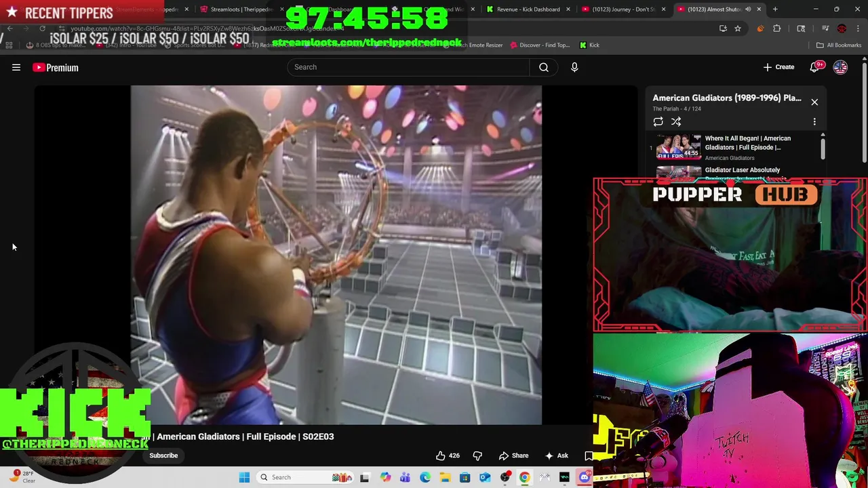
Task: Close the American Gladiators playlist panel
Action: [x=814, y=102]
